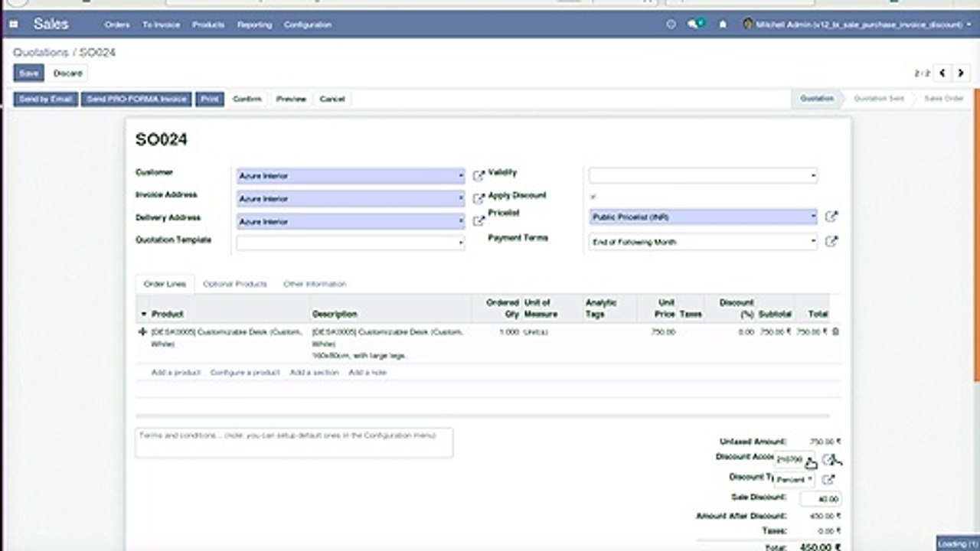
Task: Click the Add a note link
Action: (367, 373)
